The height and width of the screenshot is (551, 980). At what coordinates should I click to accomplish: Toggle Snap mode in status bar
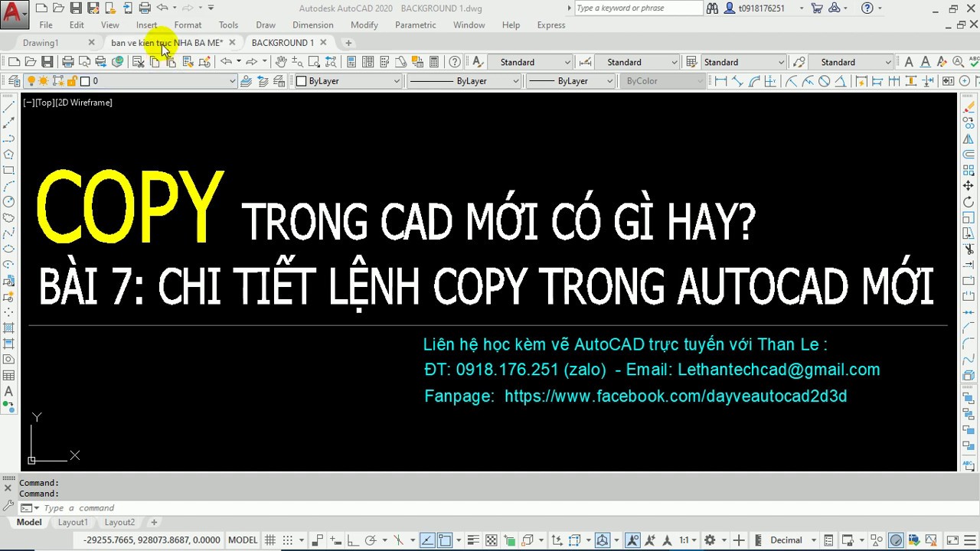point(286,540)
